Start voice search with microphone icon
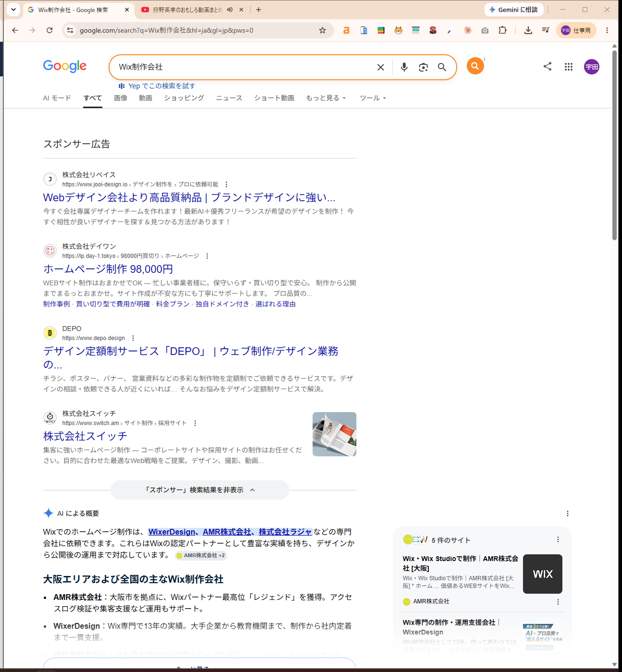 (404, 67)
